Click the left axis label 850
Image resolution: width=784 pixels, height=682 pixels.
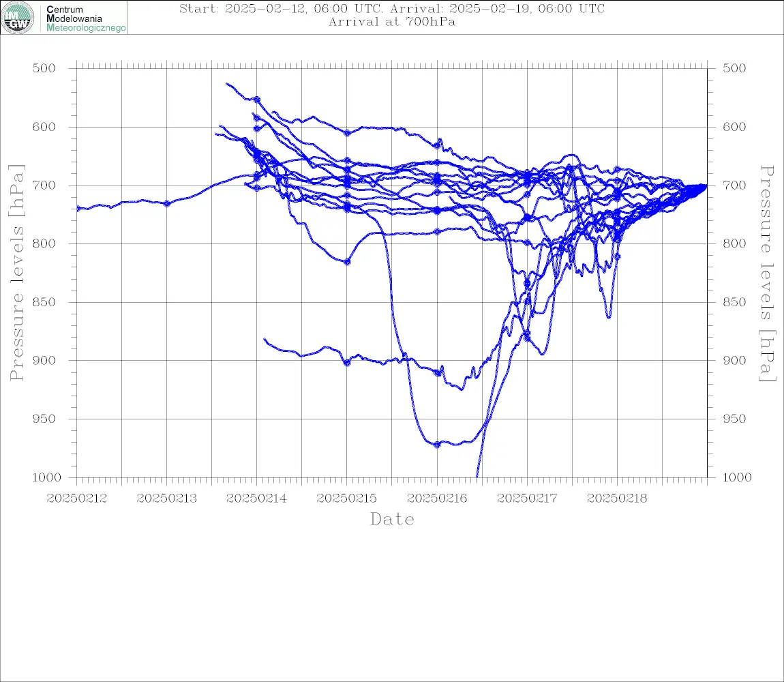(44, 301)
